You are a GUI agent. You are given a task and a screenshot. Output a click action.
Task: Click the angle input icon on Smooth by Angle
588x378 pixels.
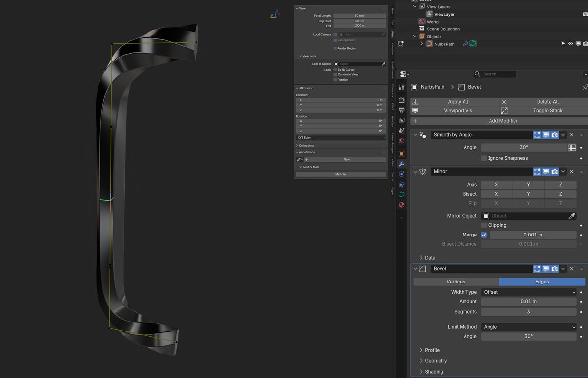click(x=572, y=147)
